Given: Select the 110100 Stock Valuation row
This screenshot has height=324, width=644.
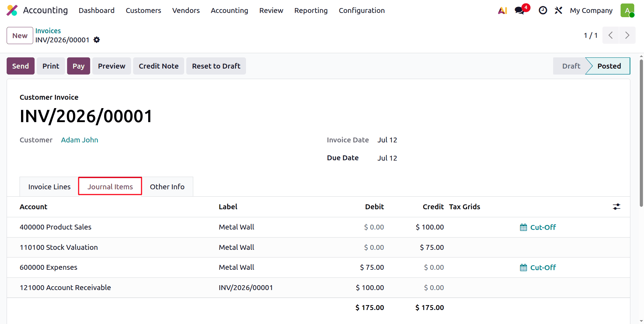Looking at the screenshot, I should [x=318, y=247].
